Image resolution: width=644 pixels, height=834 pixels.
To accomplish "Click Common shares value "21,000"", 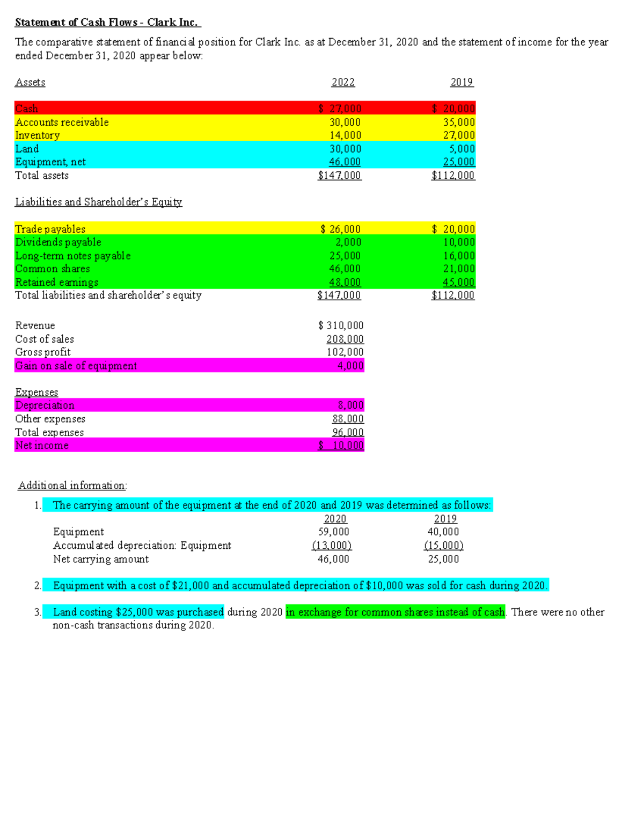I will 459,269.
